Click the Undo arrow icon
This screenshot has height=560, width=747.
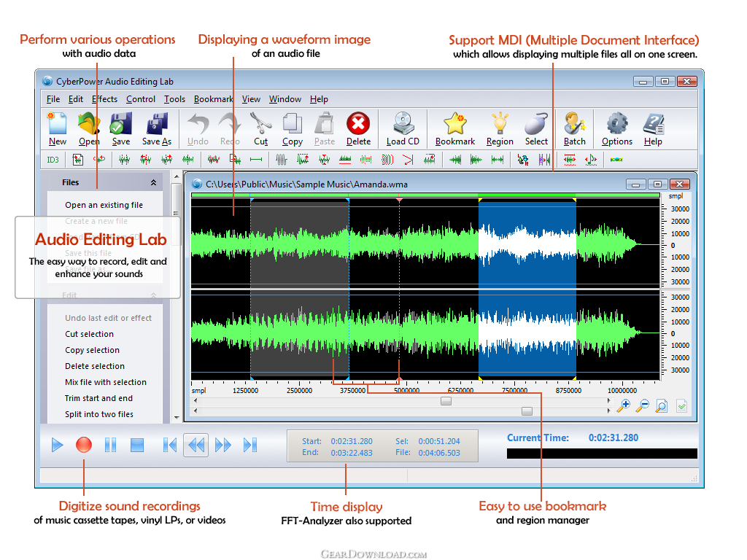[x=198, y=124]
